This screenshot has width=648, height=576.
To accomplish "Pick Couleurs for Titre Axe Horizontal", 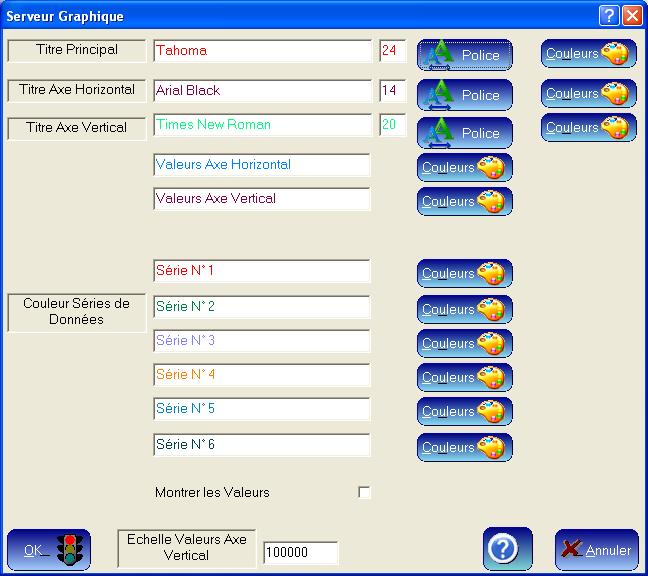I will pyautogui.click(x=588, y=94).
